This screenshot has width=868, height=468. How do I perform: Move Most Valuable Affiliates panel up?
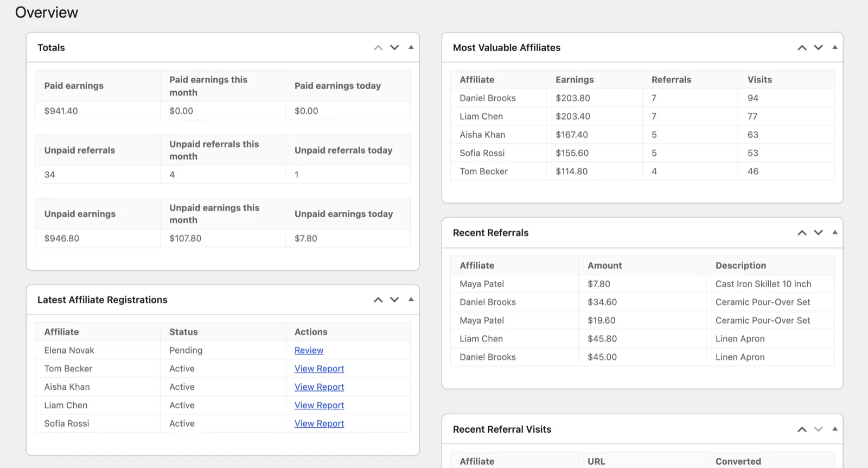[802, 48]
